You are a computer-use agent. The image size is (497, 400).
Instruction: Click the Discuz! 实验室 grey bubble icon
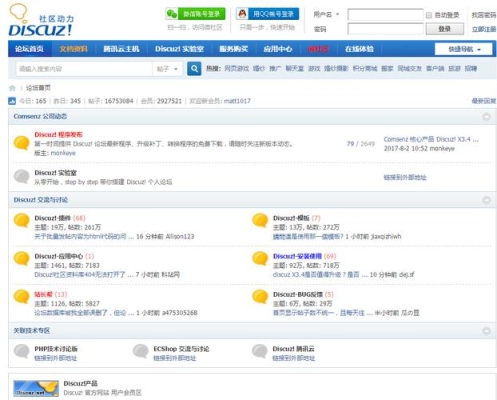[22, 176]
